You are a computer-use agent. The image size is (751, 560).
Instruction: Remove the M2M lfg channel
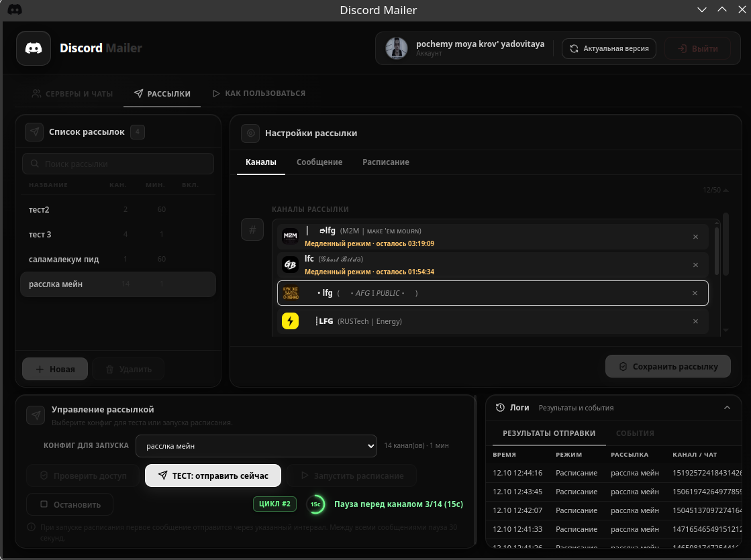(695, 237)
